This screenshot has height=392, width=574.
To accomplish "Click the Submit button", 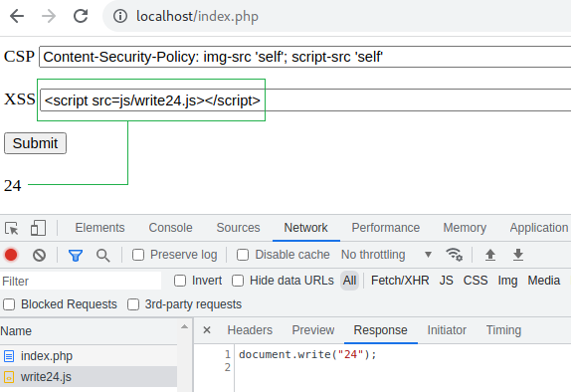I will coord(35,143).
